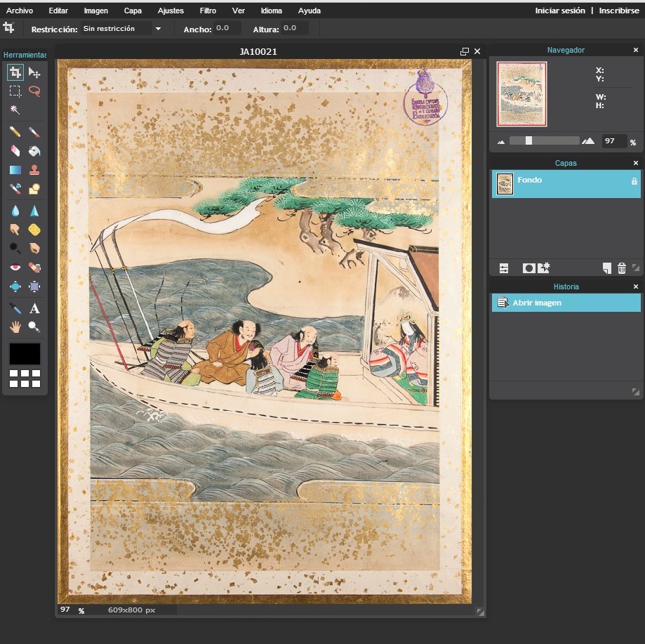Choose the Lasso tool
The height and width of the screenshot is (644, 645).
[x=34, y=91]
